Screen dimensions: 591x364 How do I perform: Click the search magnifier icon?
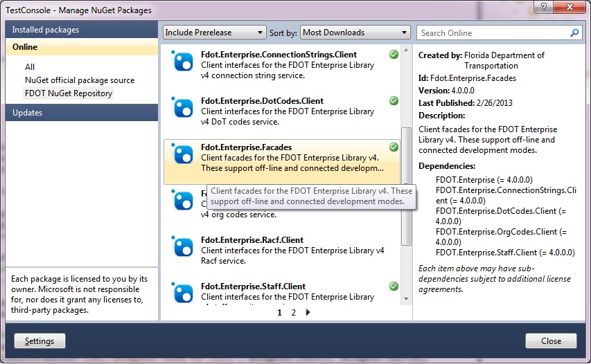click(574, 33)
